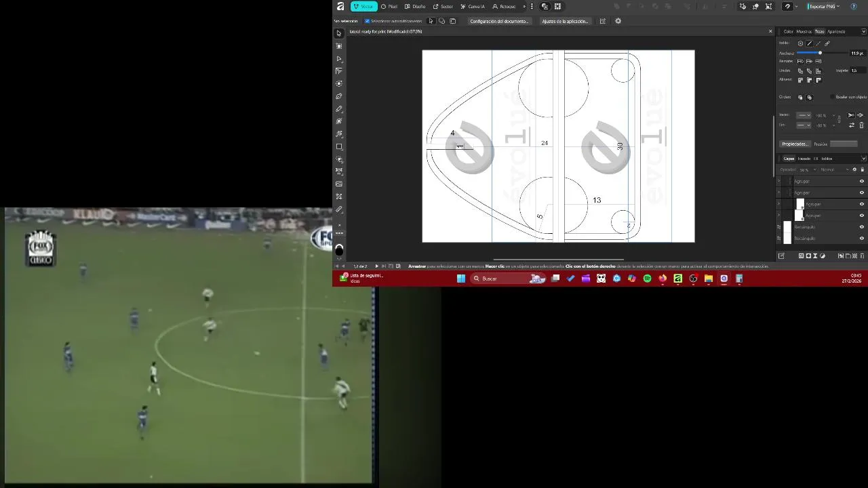Hide the third Agrupar layer with thumbnail
This screenshot has width=868, height=488.
(862, 204)
